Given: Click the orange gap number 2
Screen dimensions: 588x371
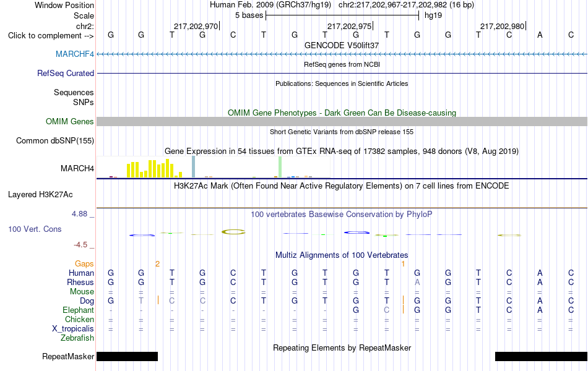Looking at the screenshot, I should (x=157, y=264).
